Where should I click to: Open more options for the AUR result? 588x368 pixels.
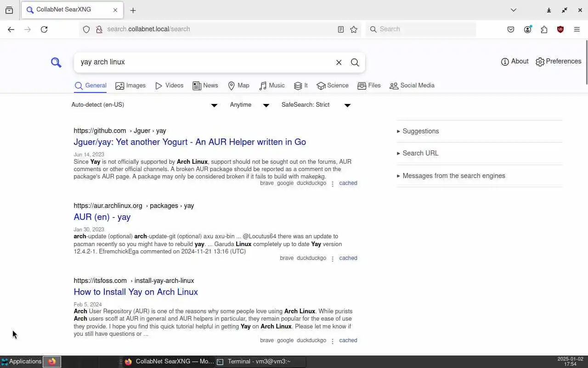tap(333, 259)
